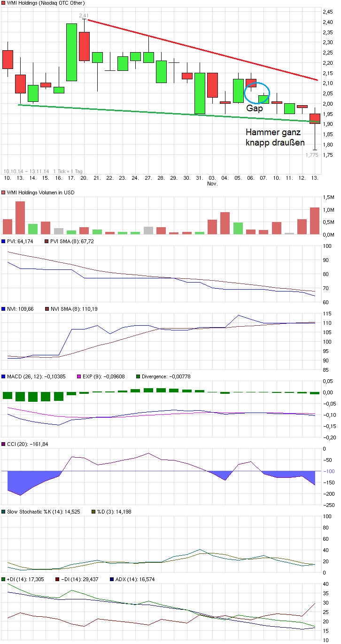Click the '1,75' price axis label
This screenshot has height=644, width=341.
pos(327,155)
